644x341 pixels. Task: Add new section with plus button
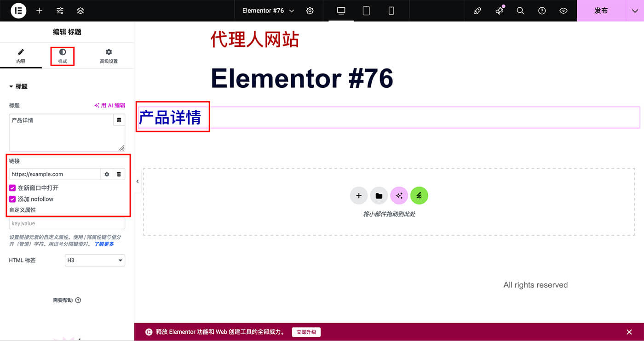tap(359, 196)
